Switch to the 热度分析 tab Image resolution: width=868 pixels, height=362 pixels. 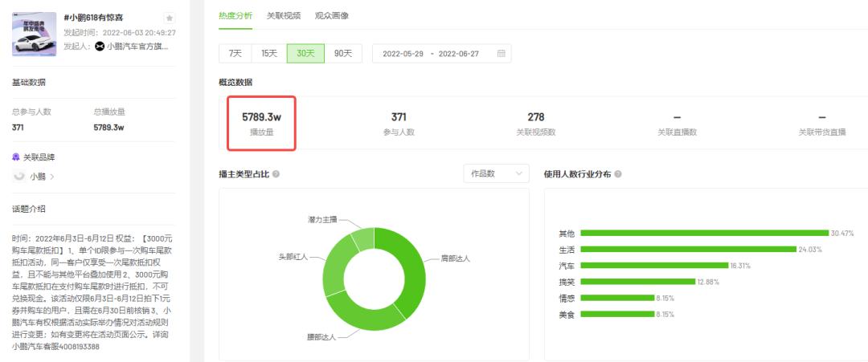pyautogui.click(x=235, y=15)
